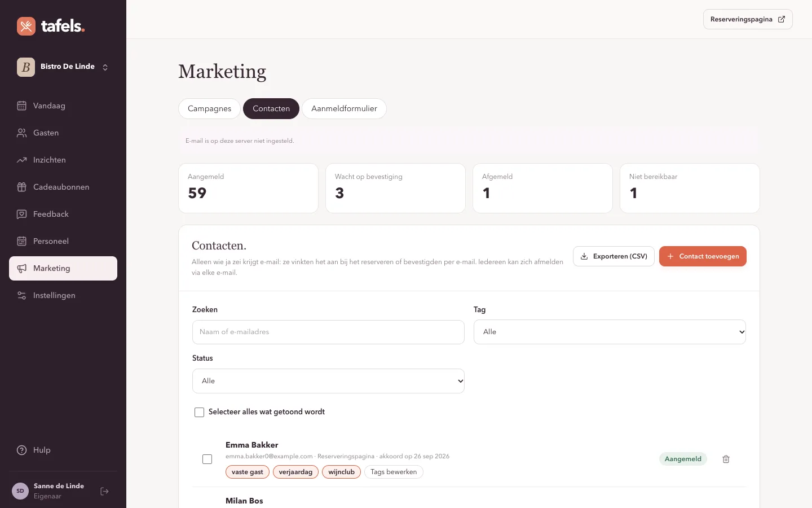This screenshot has width=812, height=508.
Task: Click the Bistro De Linde B avatar
Action: (x=26, y=67)
